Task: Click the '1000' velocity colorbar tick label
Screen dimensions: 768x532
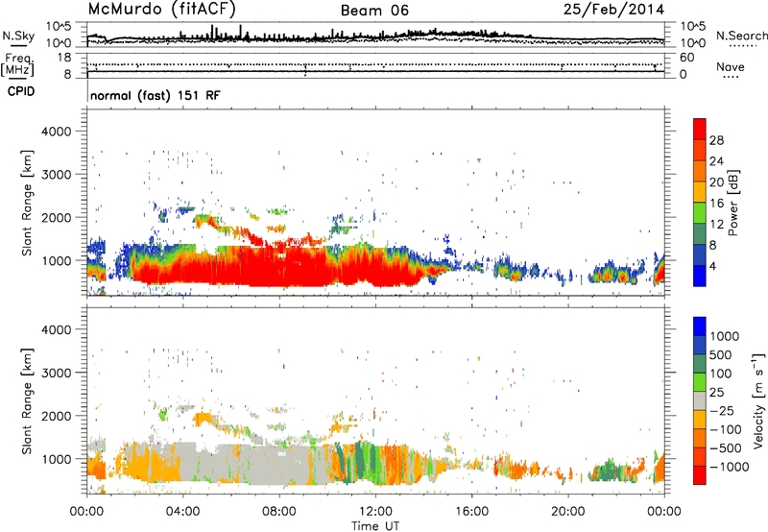Action: tap(724, 336)
